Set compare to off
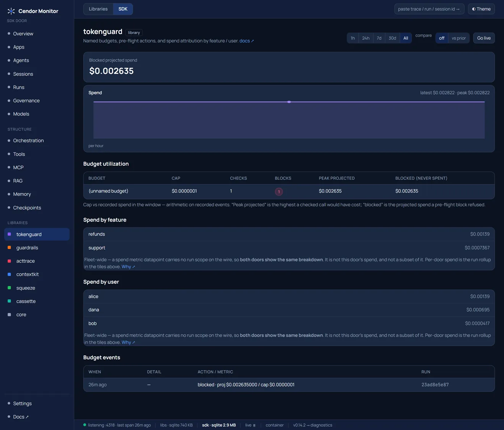Viewport: 504px width, 430px height. tap(442, 38)
